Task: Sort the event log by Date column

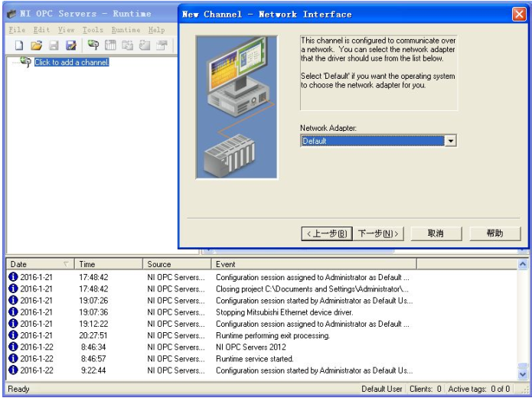Action: pos(40,264)
